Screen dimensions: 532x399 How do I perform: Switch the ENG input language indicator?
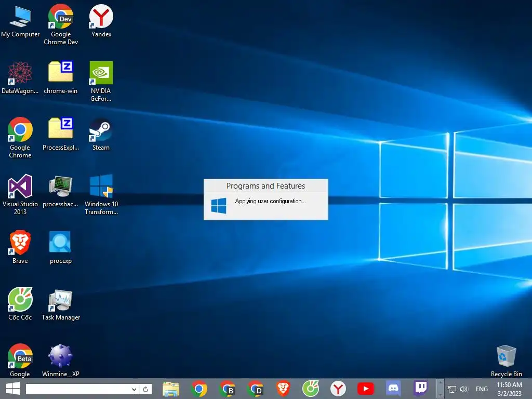(x=482, y=389)
